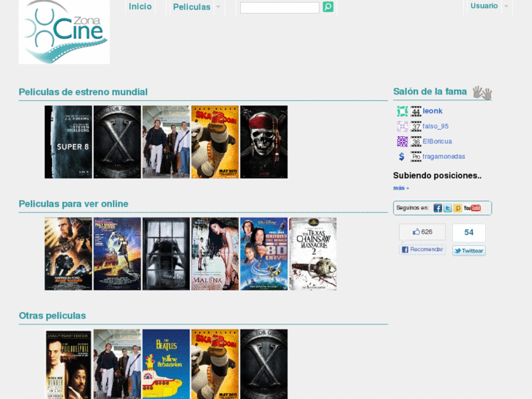Go to the Inicio menu item
The image size is (532, 399).
140,7
